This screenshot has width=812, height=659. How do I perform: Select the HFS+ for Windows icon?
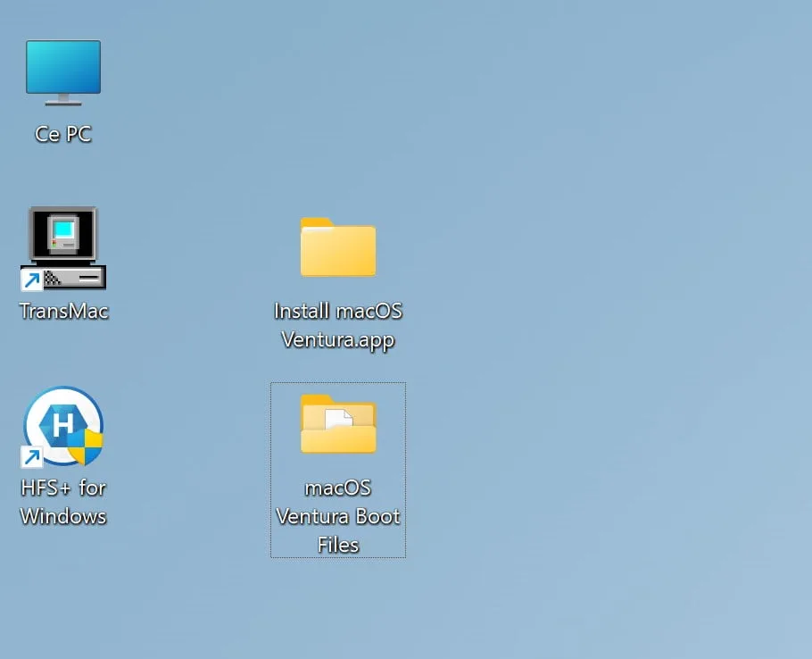point(62,426)
